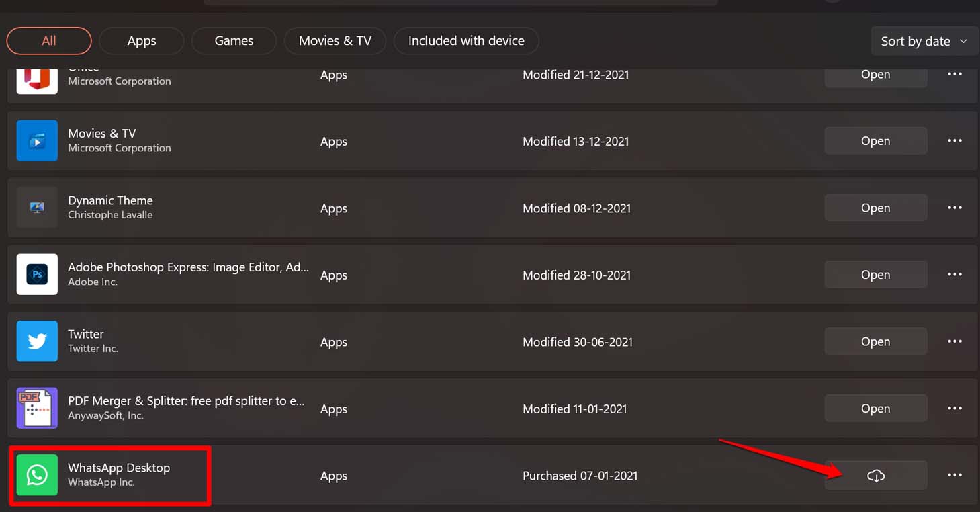Viewport: 980px width, 512px height.
Task: Show more options for Movies & TV
Action: point(954,141)
